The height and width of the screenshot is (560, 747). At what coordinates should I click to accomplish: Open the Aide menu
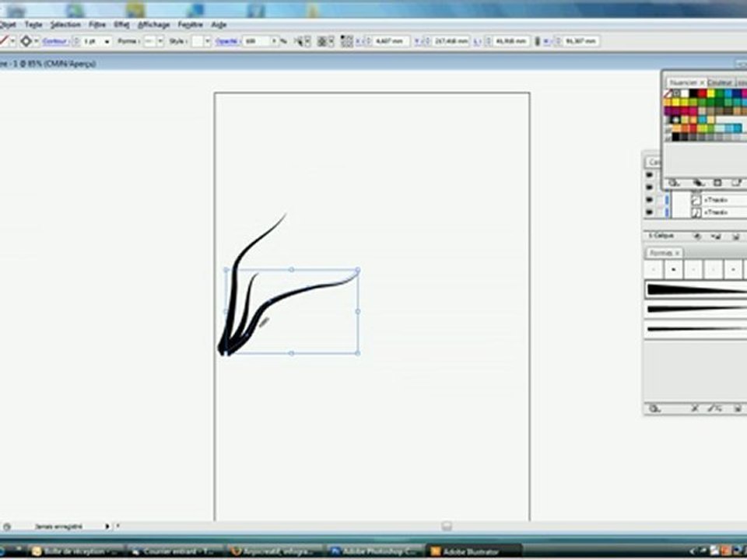click(x=219, y=24)
